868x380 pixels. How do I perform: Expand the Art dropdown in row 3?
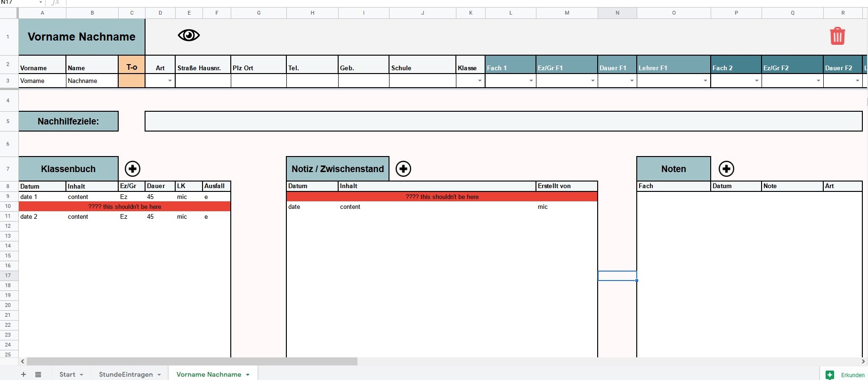click(x=170, y=81)
